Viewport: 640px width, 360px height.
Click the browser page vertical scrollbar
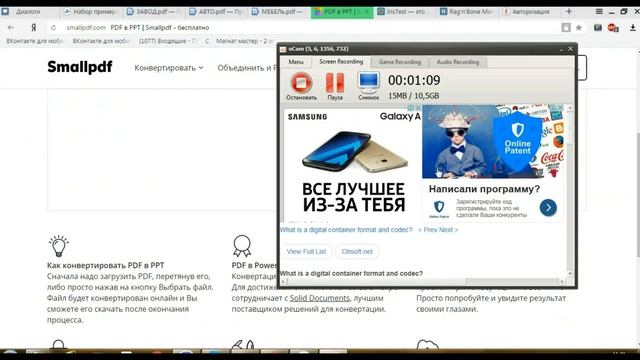coord(637,194)
